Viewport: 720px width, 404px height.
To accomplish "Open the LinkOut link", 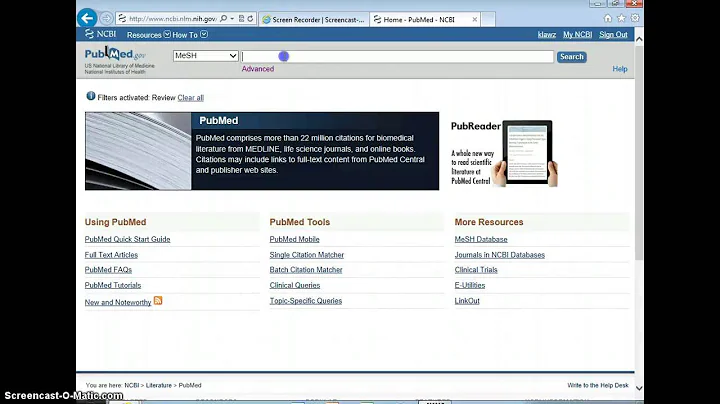I will 467,301.
